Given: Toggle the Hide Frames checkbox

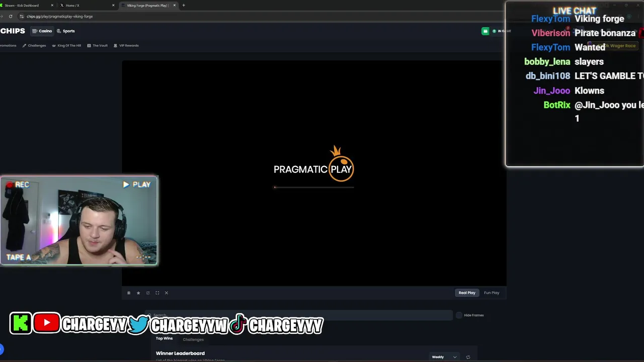Looking at the screenshot, I should click(459, 315).
